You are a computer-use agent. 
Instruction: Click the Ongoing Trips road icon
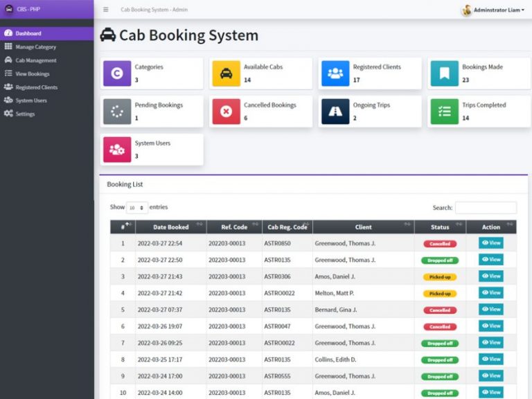[x=335, y=112]
